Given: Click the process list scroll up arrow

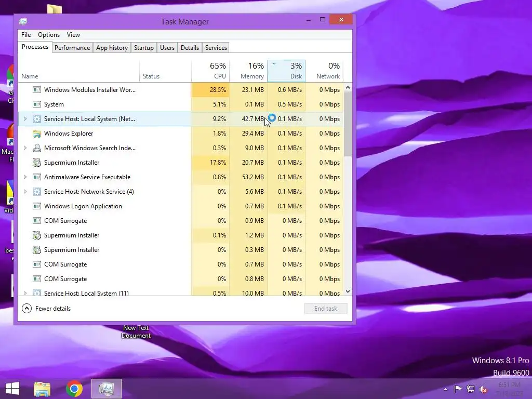Looking at the screenshot, I should tap(348, 87).
